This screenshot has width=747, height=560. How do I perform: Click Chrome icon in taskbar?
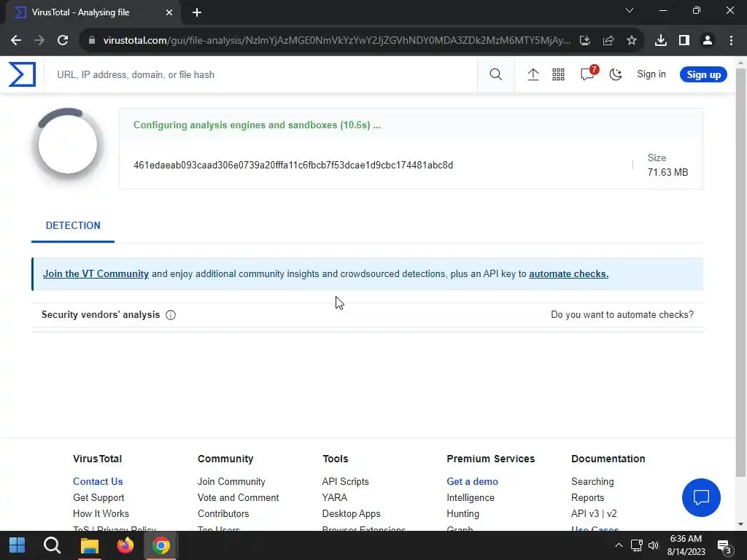pos(161,545)
